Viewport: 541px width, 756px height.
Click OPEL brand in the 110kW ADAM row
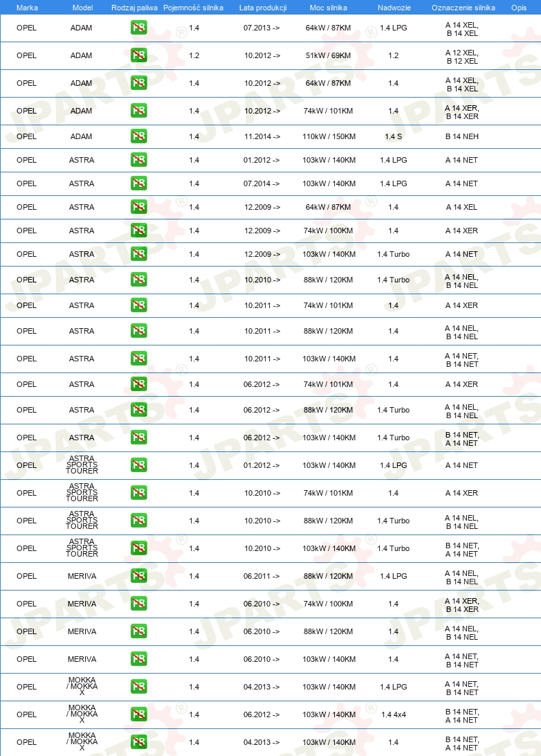[26, 136]
